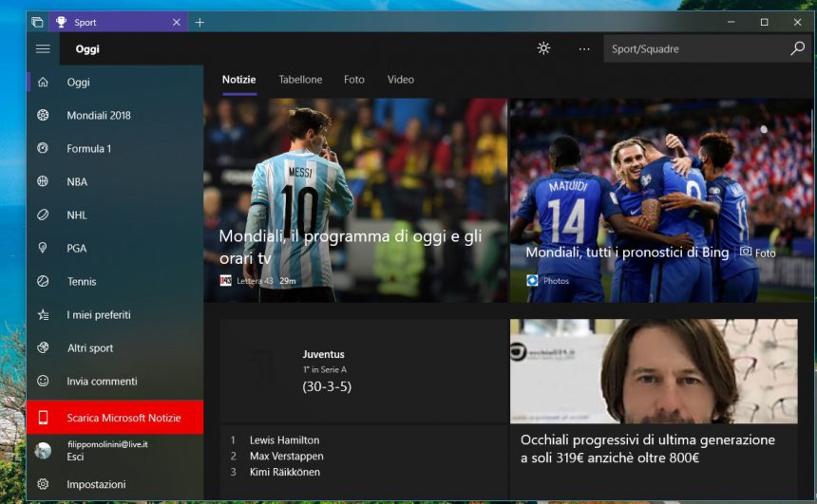Viewport: 817px width, 504px height.
Task: Click the Photos source icon
Action: pyautogui.click(x=532, y=281)
